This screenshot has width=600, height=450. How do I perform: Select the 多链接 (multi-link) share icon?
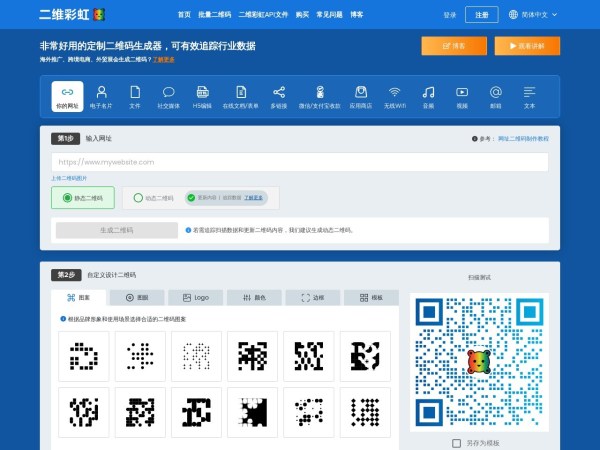click(279, 96)
